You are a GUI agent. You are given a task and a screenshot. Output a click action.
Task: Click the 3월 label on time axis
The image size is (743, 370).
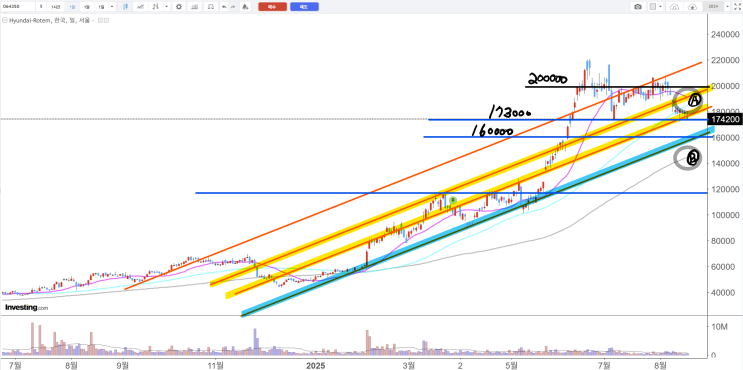(408, 365)
